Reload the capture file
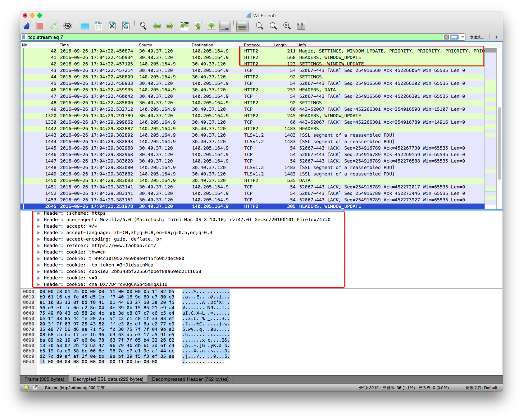The image size is (523, 420). (x=126, y=26)
